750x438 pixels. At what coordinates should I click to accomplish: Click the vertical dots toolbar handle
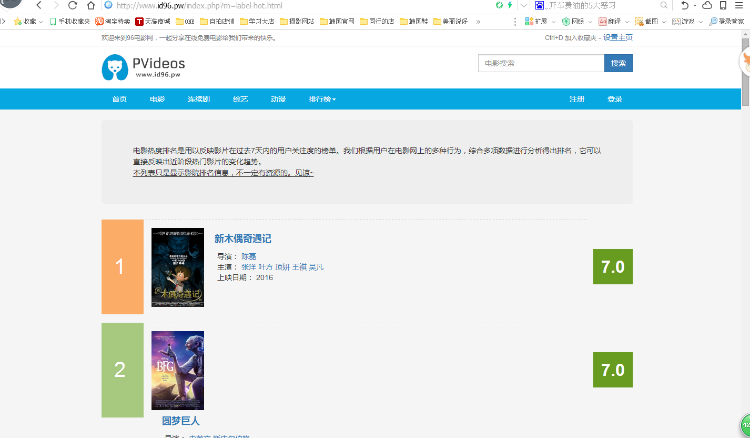pos(515,22)
